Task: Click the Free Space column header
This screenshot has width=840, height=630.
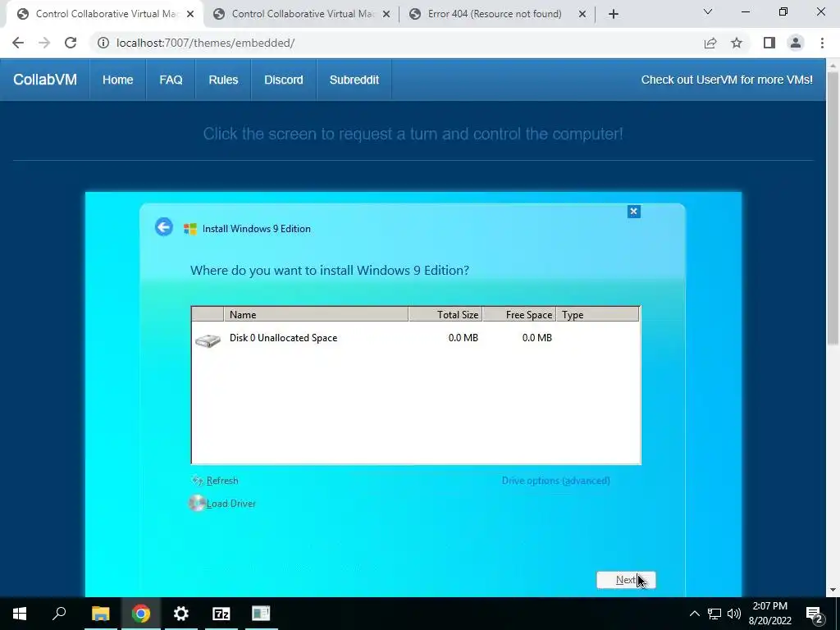Action: (x=519, y=314)
